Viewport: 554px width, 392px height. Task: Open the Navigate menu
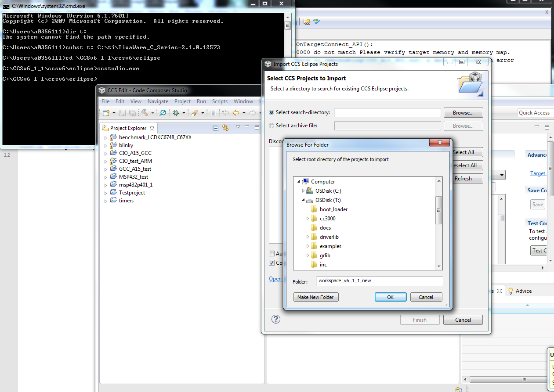[158, 101]
